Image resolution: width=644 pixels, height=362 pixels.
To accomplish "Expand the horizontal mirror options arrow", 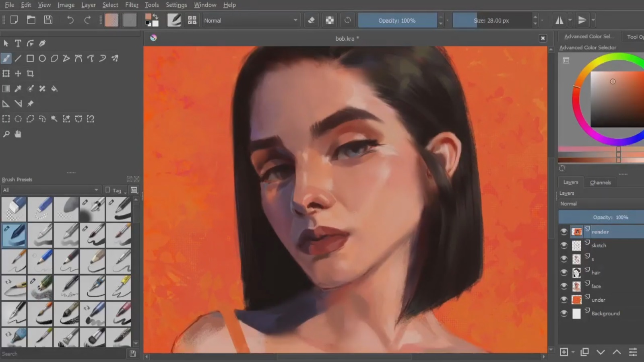I will point(570,20).
